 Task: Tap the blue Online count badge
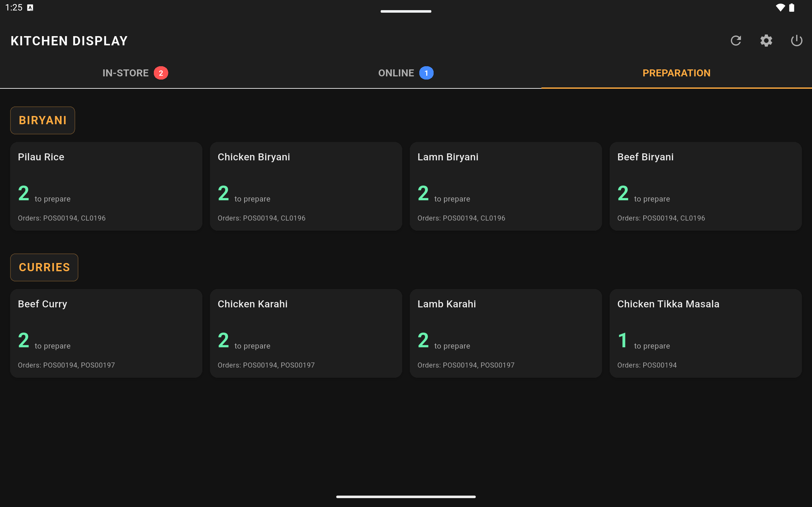coord(426,73)
